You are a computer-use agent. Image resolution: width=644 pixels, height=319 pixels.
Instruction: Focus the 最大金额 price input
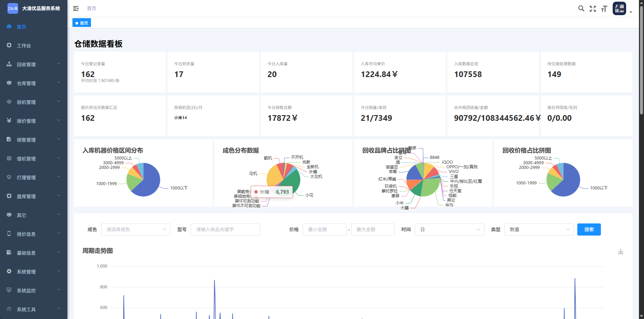point(373,229)
